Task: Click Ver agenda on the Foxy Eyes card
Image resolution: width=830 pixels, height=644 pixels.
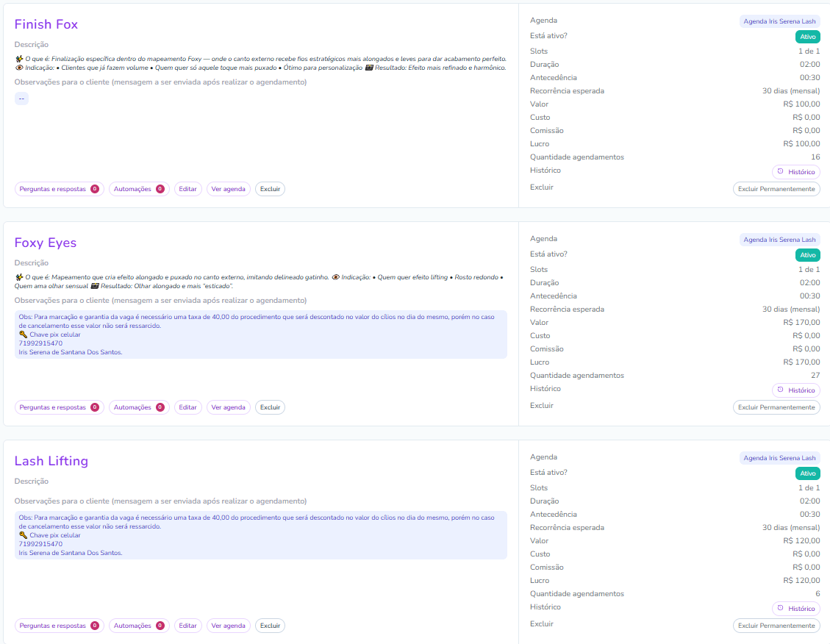Action: (228, 407)
